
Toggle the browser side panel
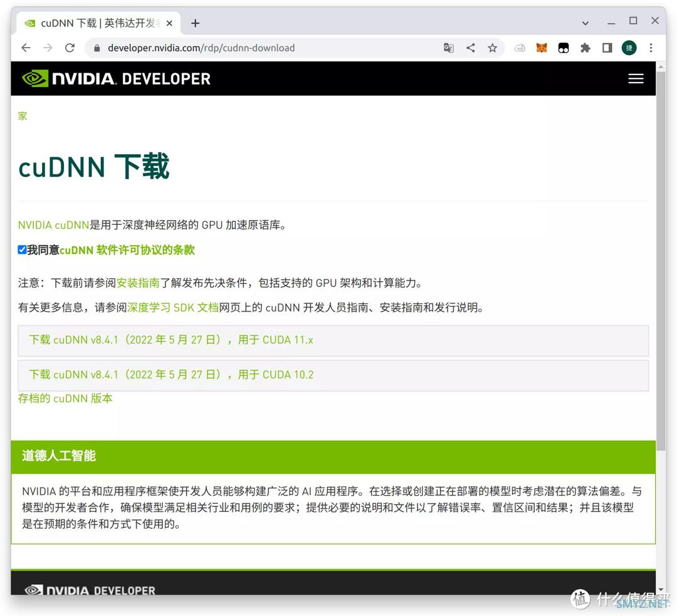pos(607,48)
